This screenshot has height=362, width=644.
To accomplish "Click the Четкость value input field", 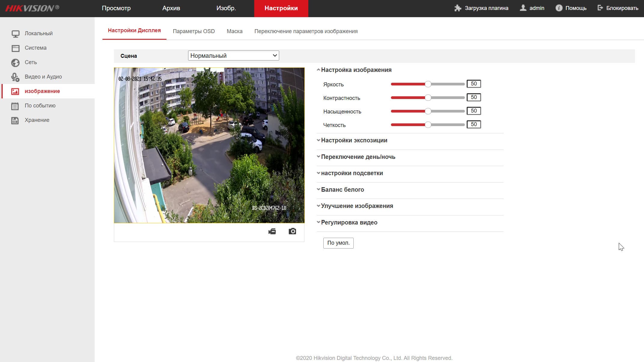I will tap(474, 124).
